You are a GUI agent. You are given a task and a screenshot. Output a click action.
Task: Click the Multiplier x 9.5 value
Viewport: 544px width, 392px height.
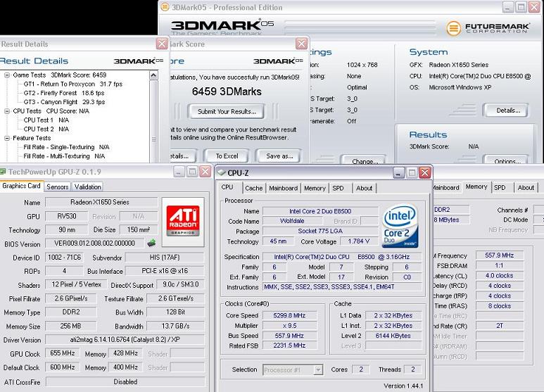[290, 326]
